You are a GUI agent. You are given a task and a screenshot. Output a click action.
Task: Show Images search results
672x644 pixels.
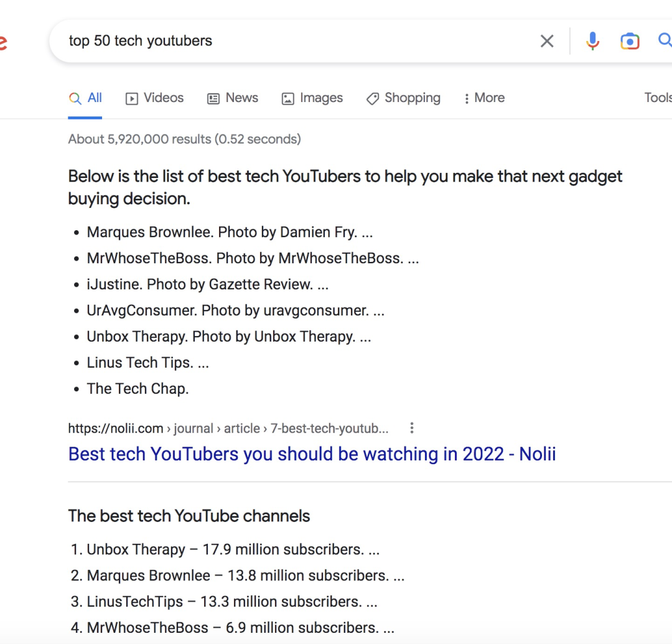pos(312,98)
